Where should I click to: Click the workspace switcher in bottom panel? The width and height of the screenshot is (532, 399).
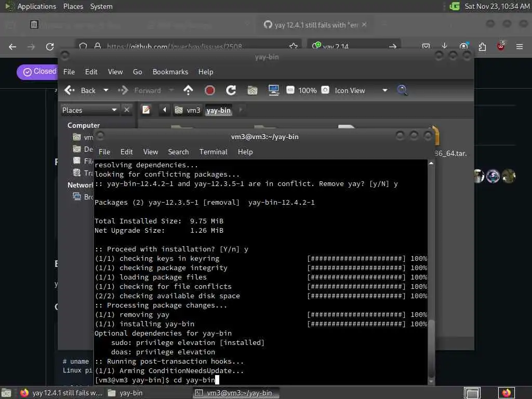472,393
